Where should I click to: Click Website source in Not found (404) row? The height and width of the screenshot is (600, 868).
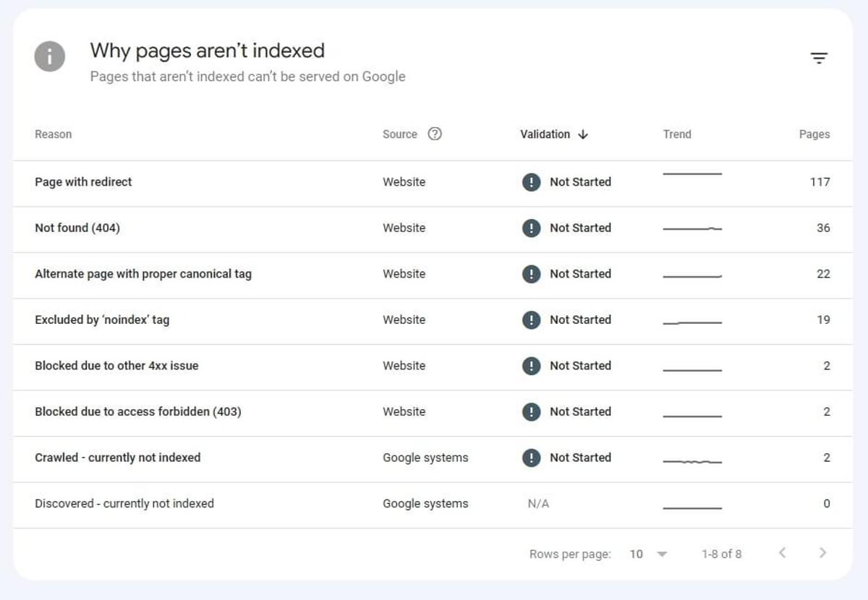click(x=404, y=228)
